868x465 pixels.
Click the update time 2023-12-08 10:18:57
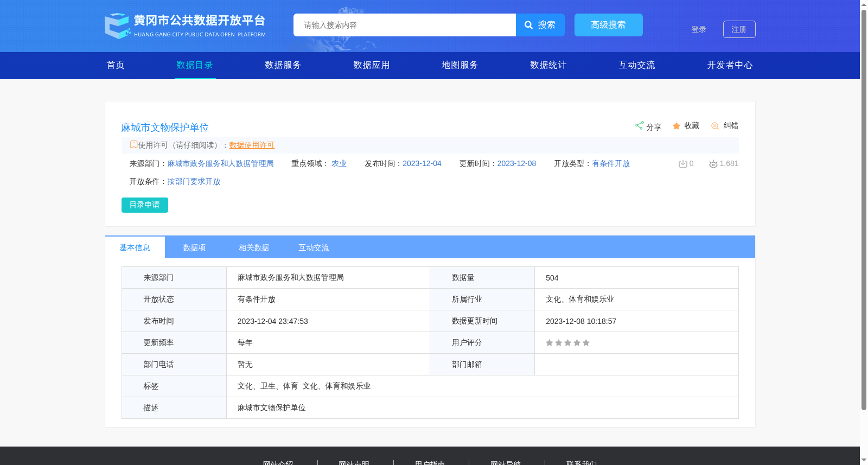point(581,321)
